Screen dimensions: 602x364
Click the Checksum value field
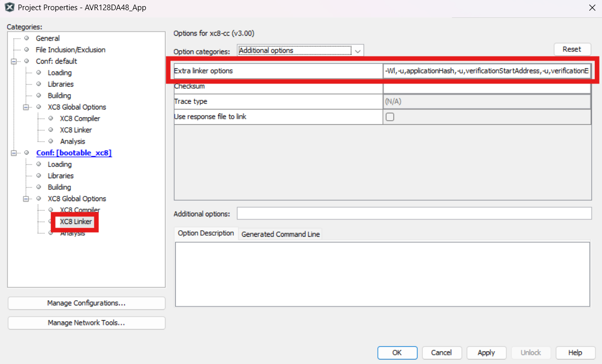(x=486, y=87)
